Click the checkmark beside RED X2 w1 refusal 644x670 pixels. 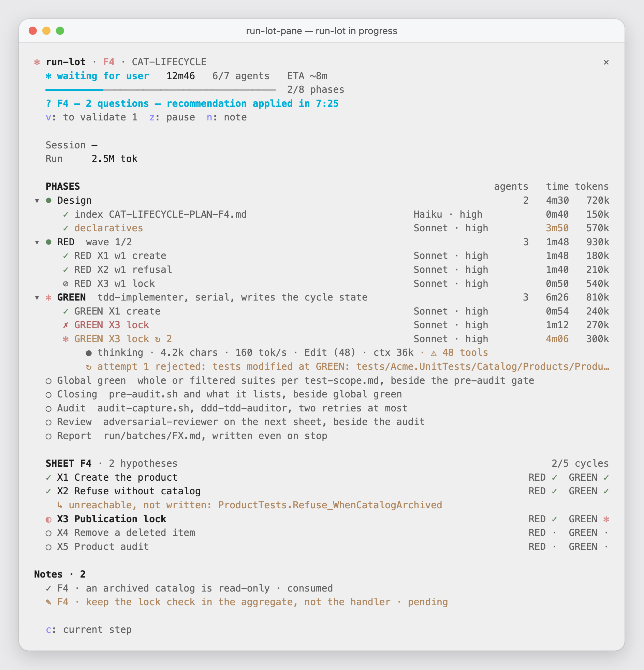coord(65,270)
